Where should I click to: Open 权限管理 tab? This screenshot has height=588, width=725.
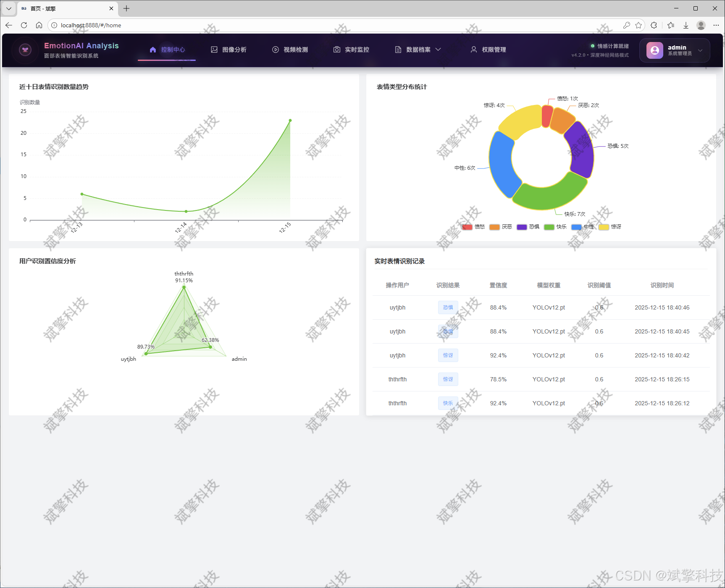[x=488, y=50]
